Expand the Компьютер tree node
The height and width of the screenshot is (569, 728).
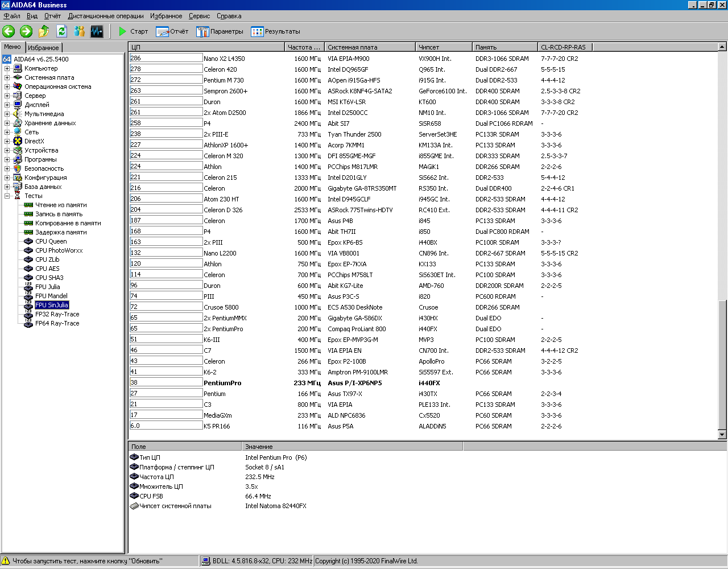(7, 68)
